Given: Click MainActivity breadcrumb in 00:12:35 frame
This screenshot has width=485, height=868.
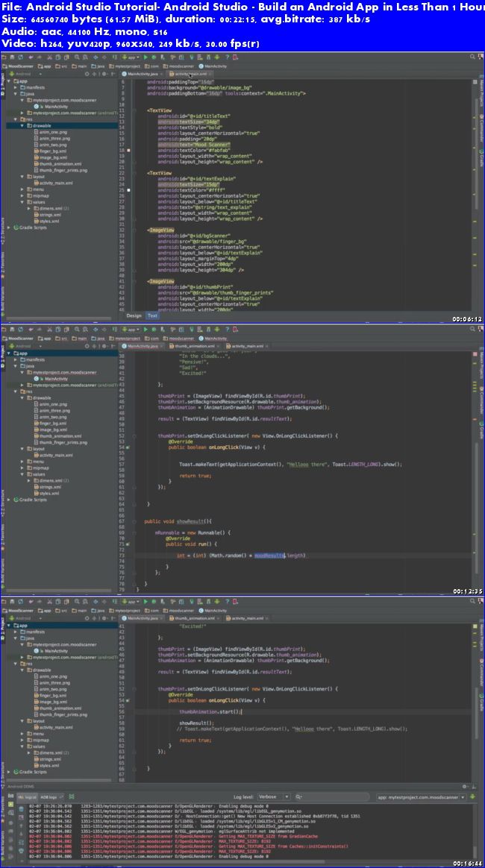Looking at the screenshot, I should (x=213, y=339).
